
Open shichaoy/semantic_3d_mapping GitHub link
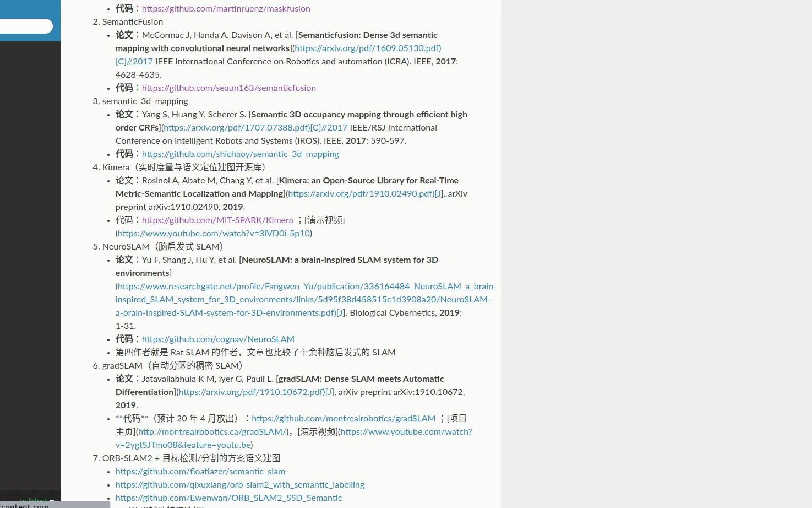[240, 154]
